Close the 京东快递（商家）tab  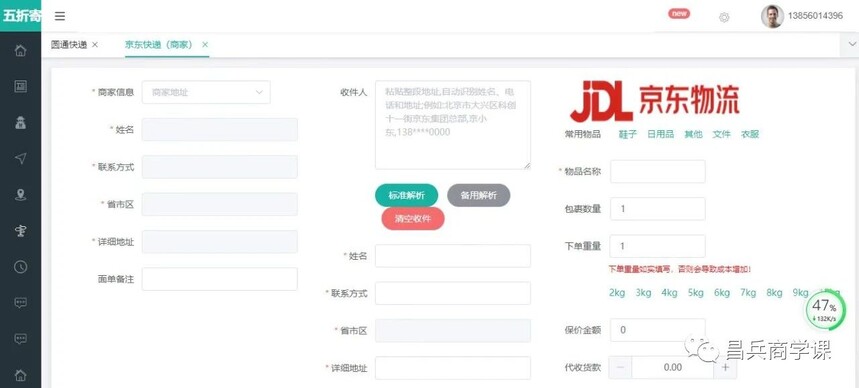coord(205,44)
